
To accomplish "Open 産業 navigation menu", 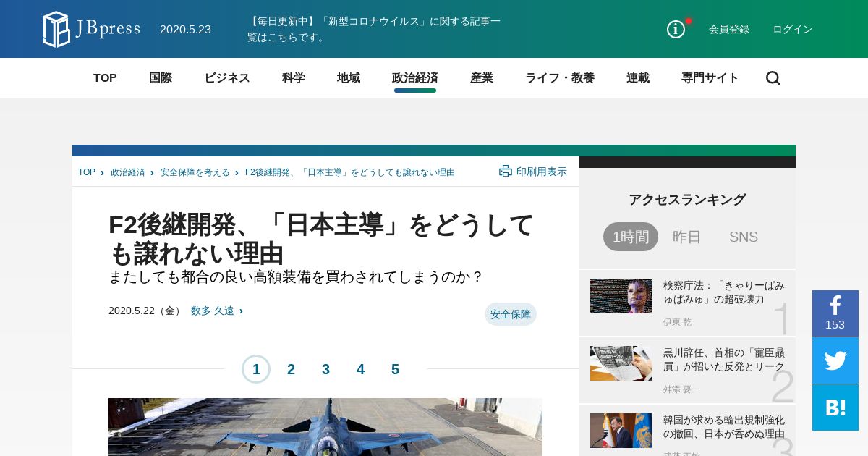I will (x=482, y=78).
